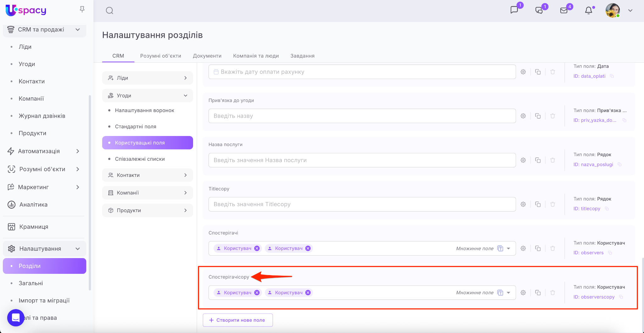Open the support chat widget
644x333 pixels.
tap(16, 318)
